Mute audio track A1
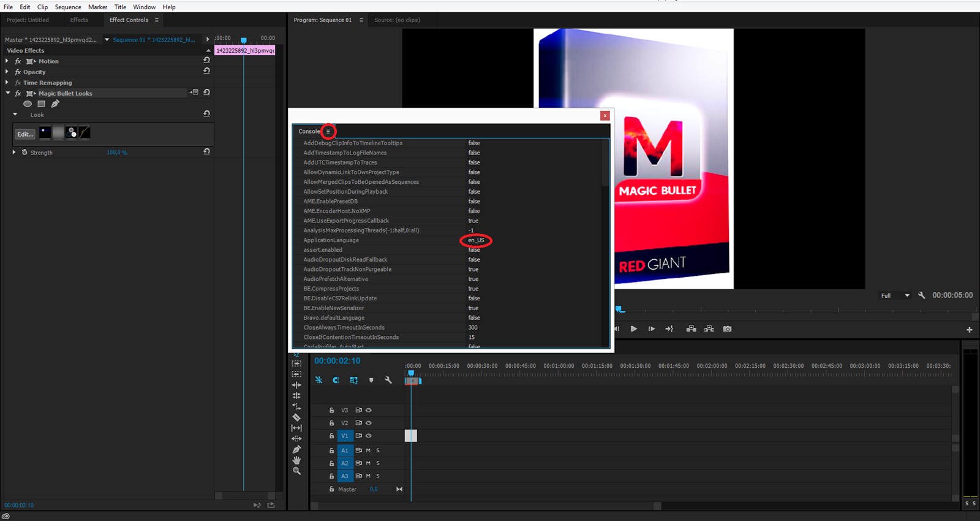 point(368,451)
